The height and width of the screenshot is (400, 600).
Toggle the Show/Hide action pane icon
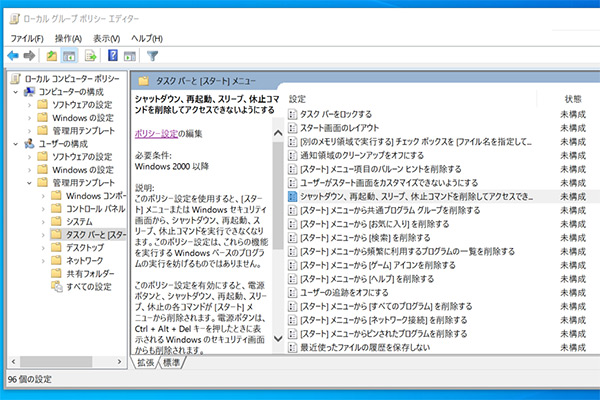pos(130,55)
